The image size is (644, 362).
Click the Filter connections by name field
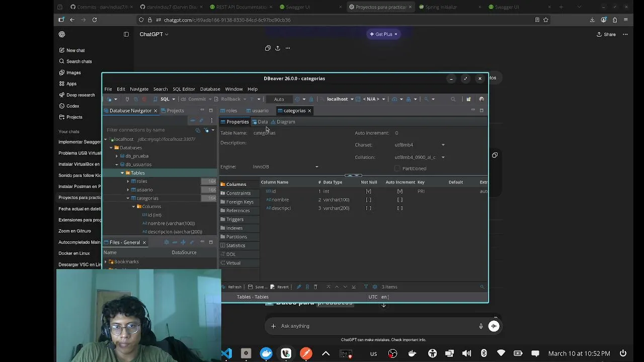[148, 130]
